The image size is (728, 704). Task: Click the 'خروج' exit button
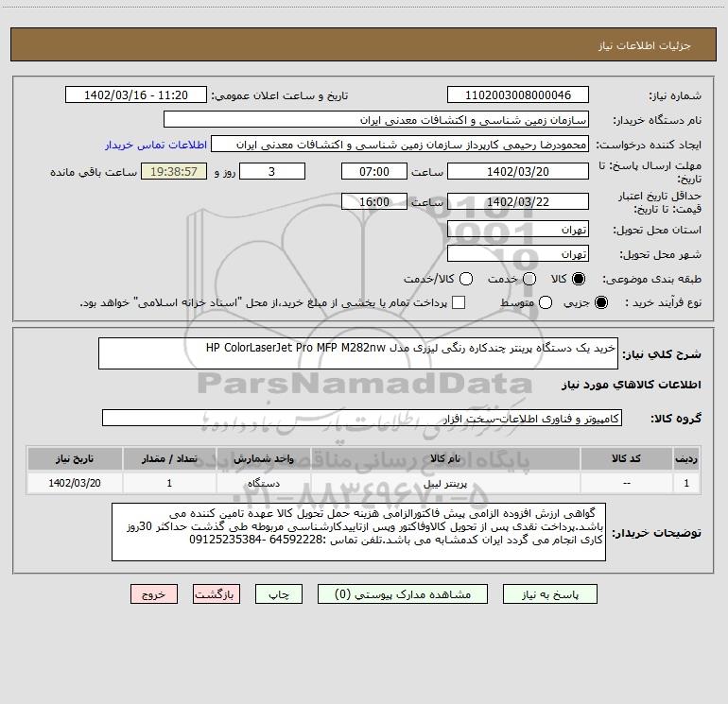click(x=154, y=594)
